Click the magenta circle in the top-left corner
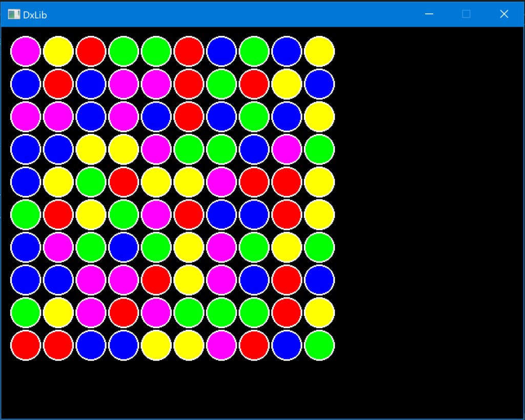525x420 pixels. pos(26,51)
